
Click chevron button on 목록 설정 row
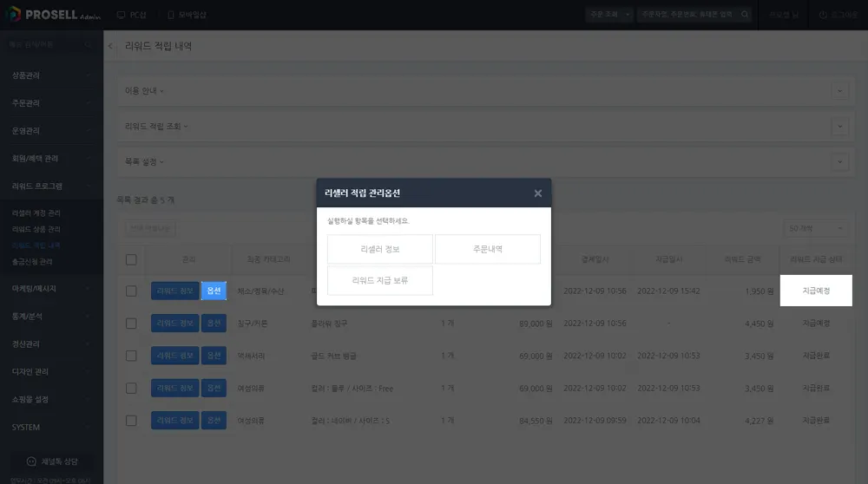point(839,161)
